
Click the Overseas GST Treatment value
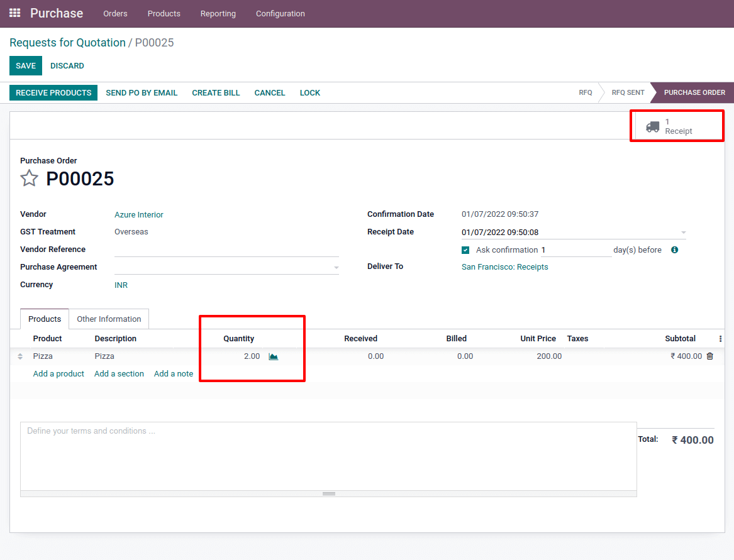[x=131, y=232]
